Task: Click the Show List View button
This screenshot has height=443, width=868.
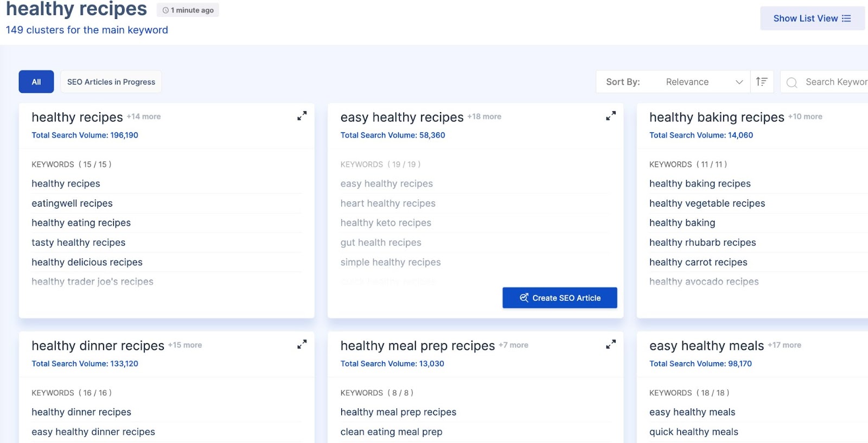Action: tap(812, 18)
